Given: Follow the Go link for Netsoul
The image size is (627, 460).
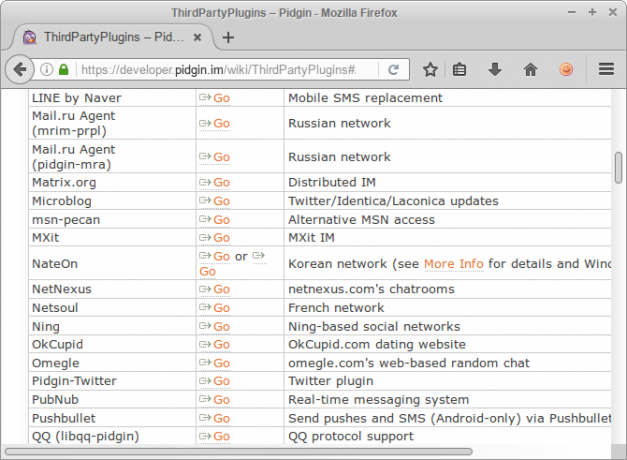Looking at the screenshot, I should pyautogui.click(x=215, y=308).
